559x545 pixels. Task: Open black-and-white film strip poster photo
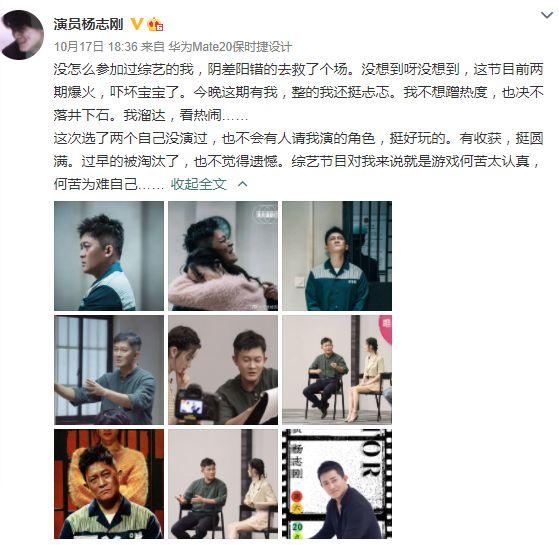click(337, 484)
